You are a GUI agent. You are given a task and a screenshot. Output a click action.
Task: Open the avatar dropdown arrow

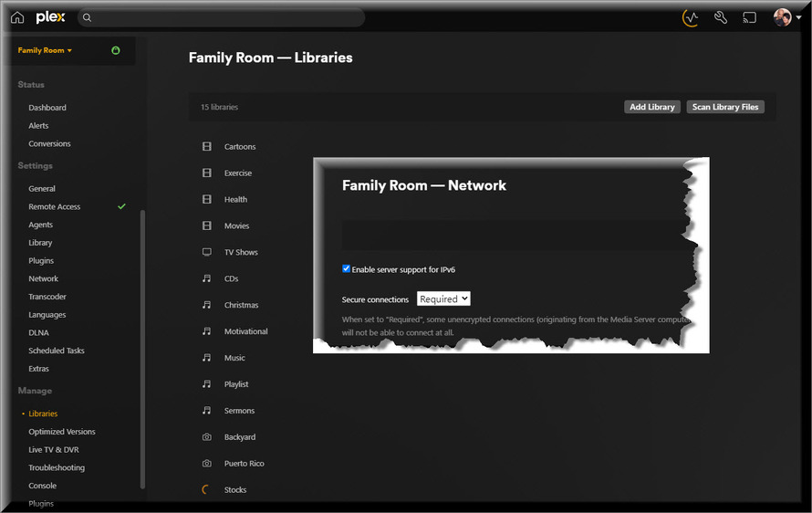[798, 17]
